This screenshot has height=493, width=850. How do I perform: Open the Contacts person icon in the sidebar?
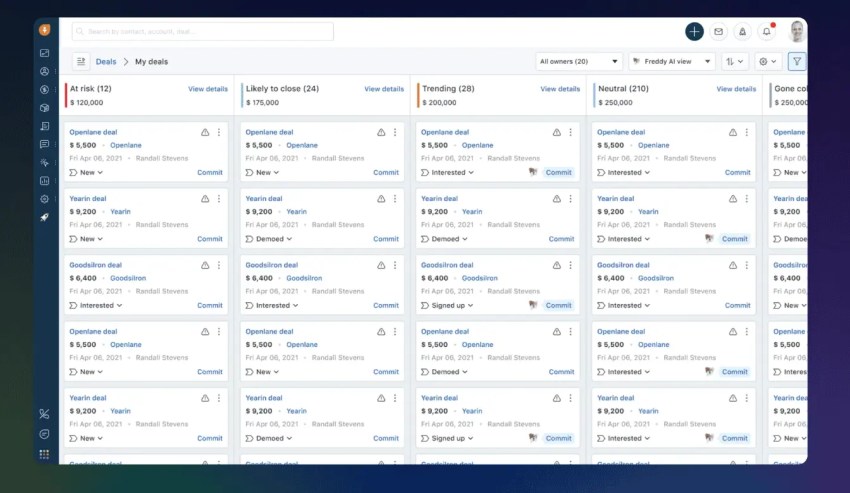click(x=44, y=71)
